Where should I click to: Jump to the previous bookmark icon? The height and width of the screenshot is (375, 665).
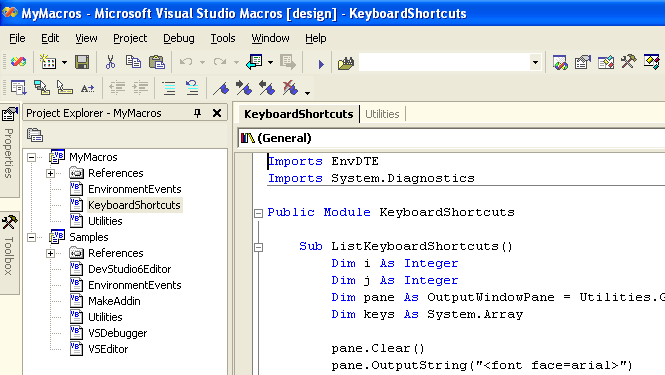[x=267, y=88]
